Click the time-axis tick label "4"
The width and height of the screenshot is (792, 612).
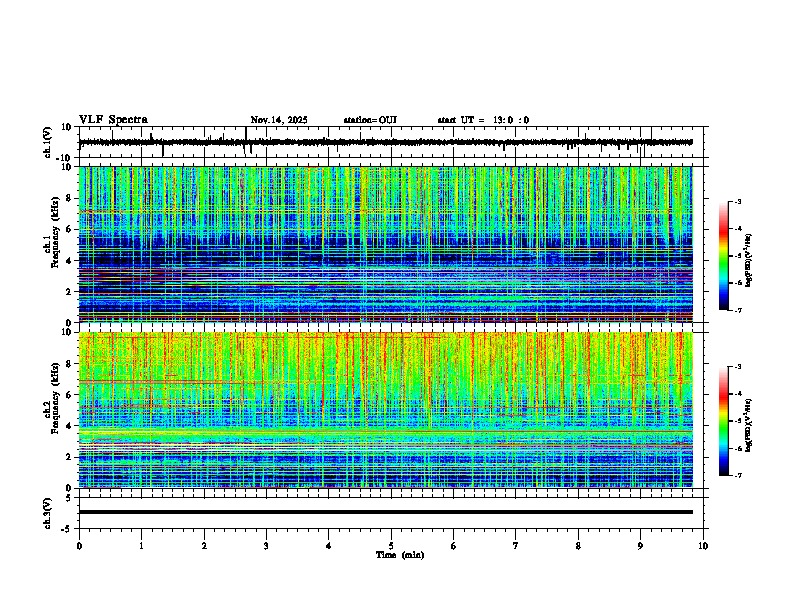click(329, 546)
